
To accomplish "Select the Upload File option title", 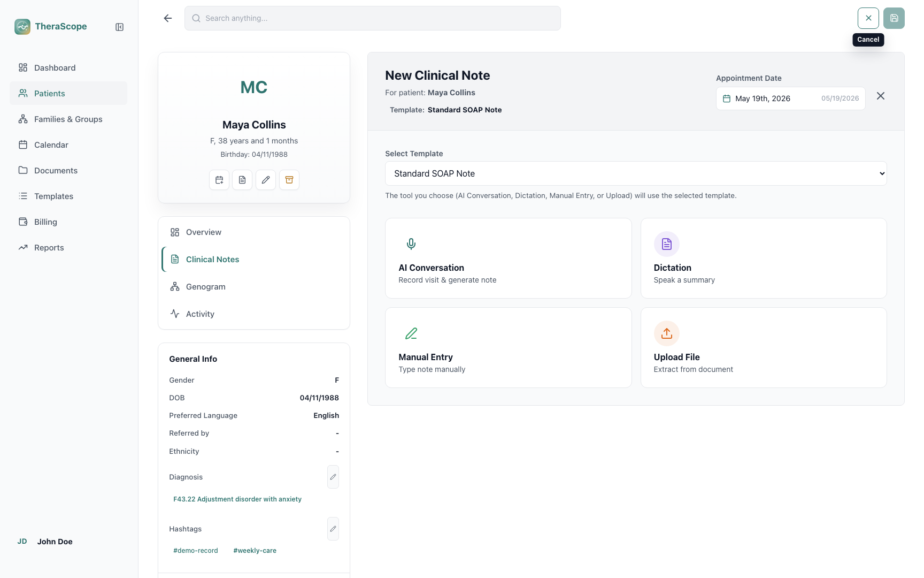I will [x=676, y=357].
